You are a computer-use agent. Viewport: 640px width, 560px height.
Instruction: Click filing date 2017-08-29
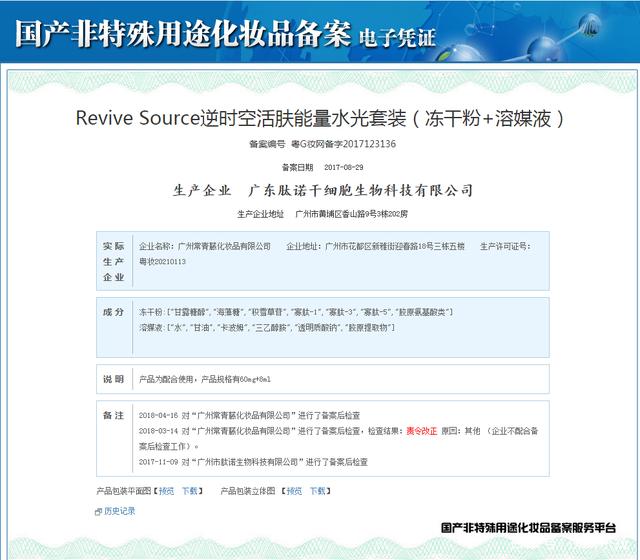click(x=344, y=167)
